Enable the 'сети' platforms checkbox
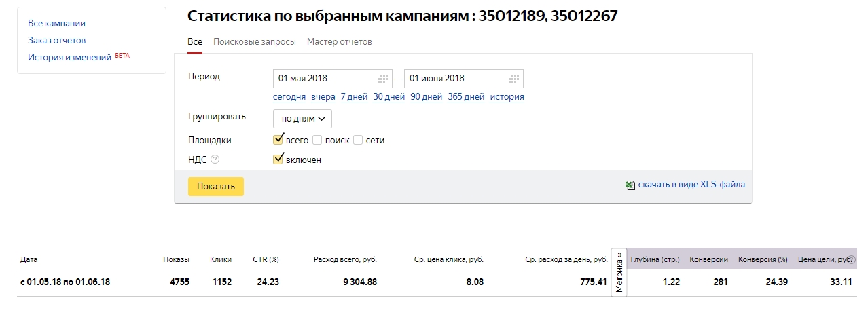Image resolution: width=868 pixels, height=317 pixels. point(358,140)
